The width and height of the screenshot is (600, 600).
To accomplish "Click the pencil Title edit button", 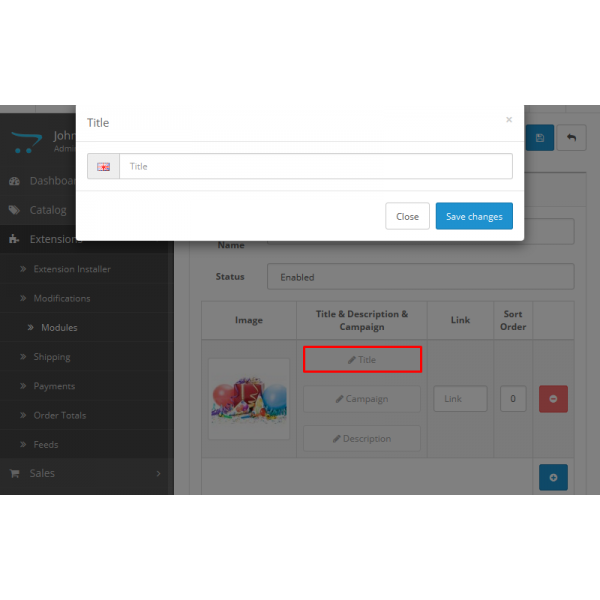I will click(x=362, y=359).
